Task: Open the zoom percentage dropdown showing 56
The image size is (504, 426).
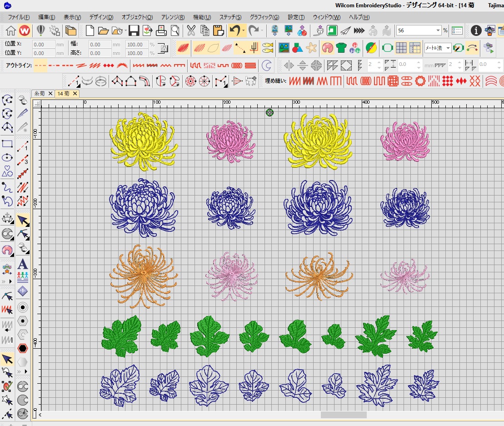Action: (438, 30)
